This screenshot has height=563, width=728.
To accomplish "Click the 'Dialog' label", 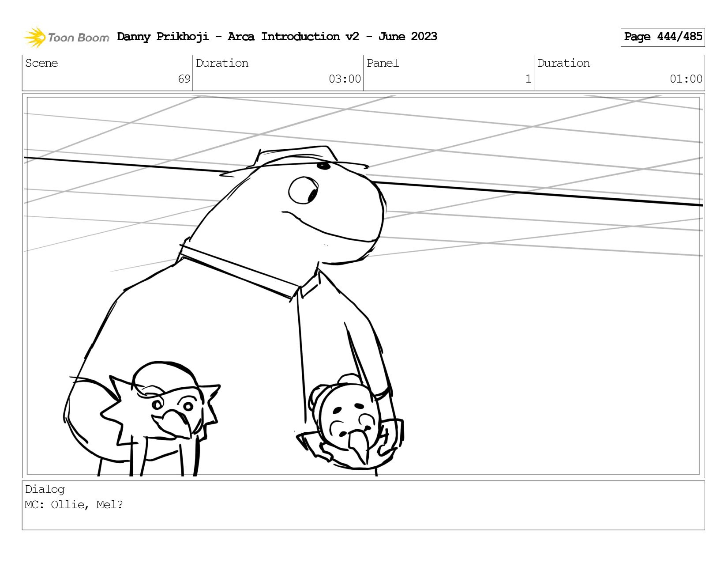I will (x=45, y=489).
